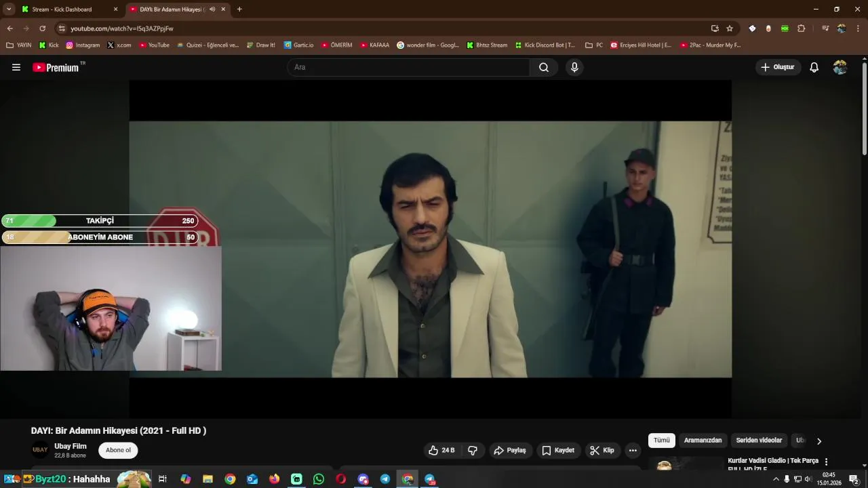This screenshot has width=868, height=488.
Task: Click the search magnifier button
Action: pos(544,67)
